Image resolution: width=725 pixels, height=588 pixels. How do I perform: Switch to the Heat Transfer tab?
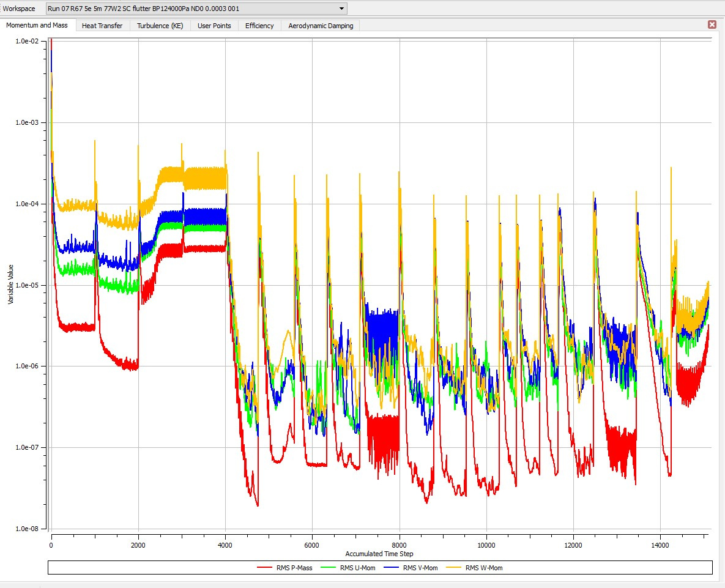(102, 26)
